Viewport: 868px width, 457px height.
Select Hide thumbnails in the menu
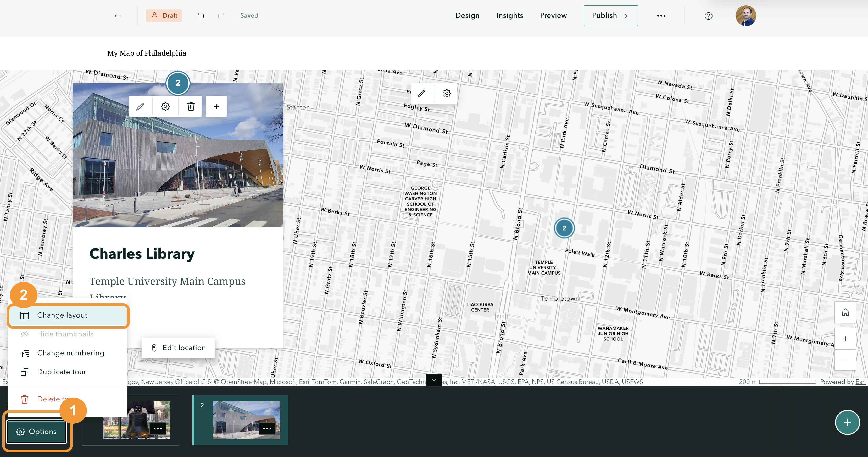pos(68,334)
